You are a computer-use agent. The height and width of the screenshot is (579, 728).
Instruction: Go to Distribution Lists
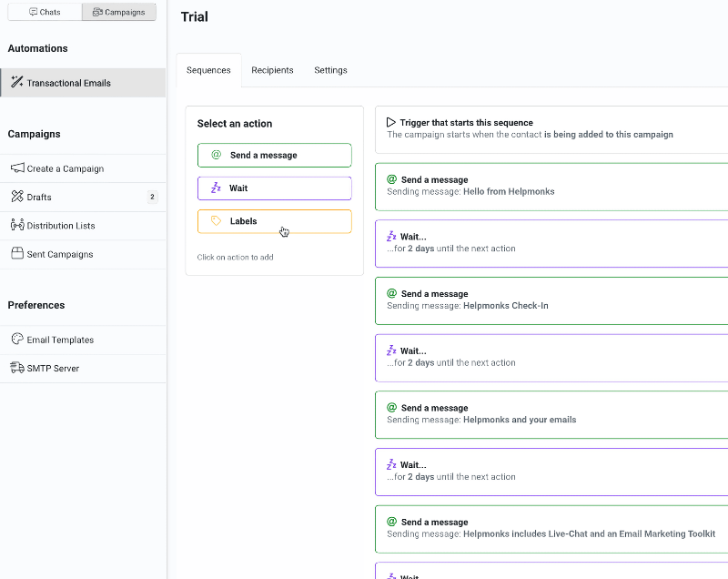coord(83,226)
